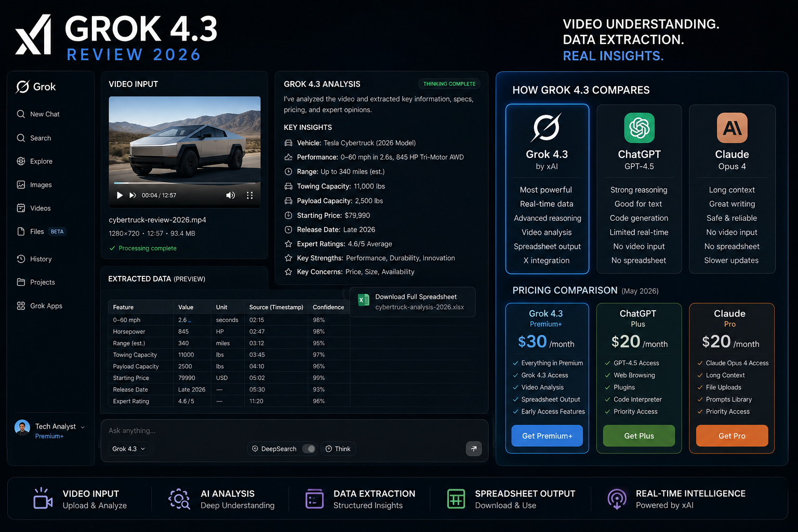Viewport: 798px width, 532px height.
Task: Click Get Premium+ button
Action: point(547,436)
